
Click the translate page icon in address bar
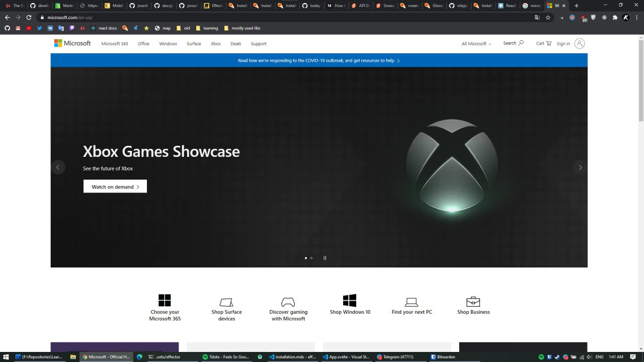(537, 17)
